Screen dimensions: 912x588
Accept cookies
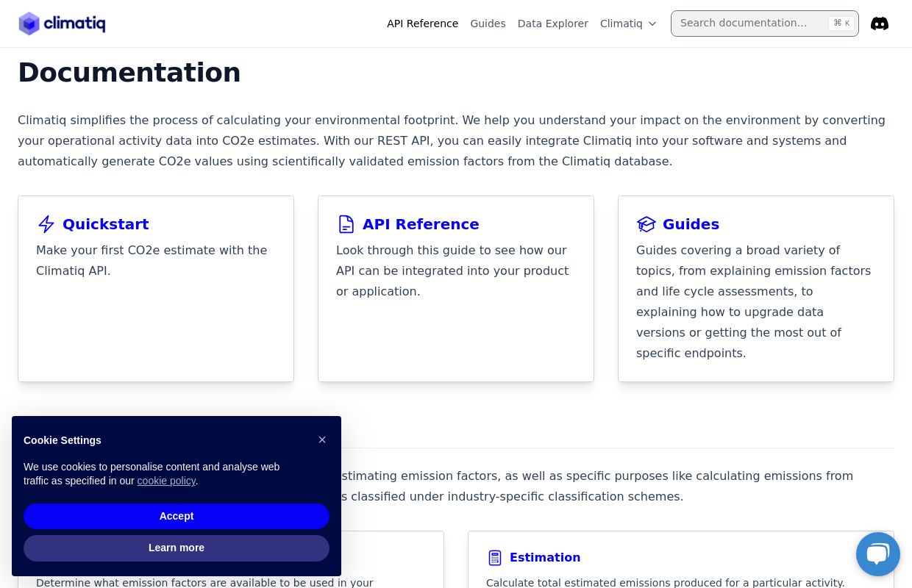[x=177, y=516]
